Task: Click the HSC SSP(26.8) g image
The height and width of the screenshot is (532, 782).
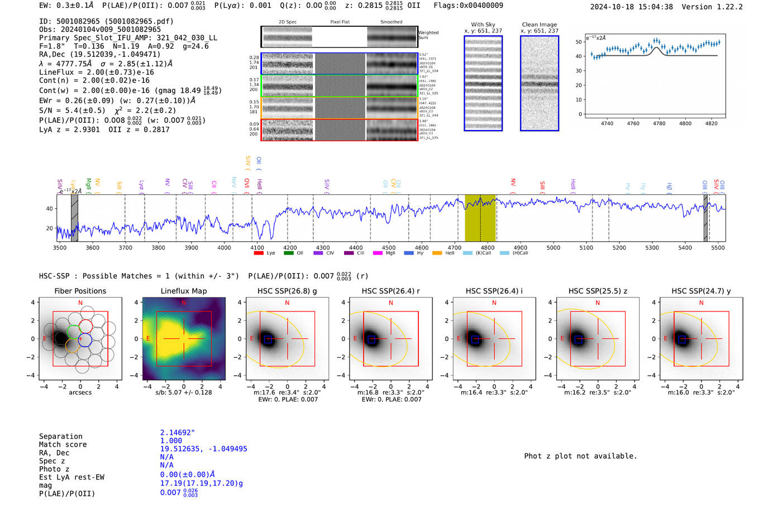Action: 287,339
